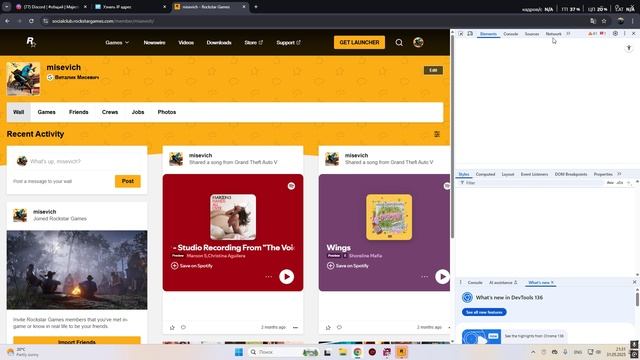Click the Spotify logo on the red card
The height and width of the screenshot is (360, 640).
[291, 186]
